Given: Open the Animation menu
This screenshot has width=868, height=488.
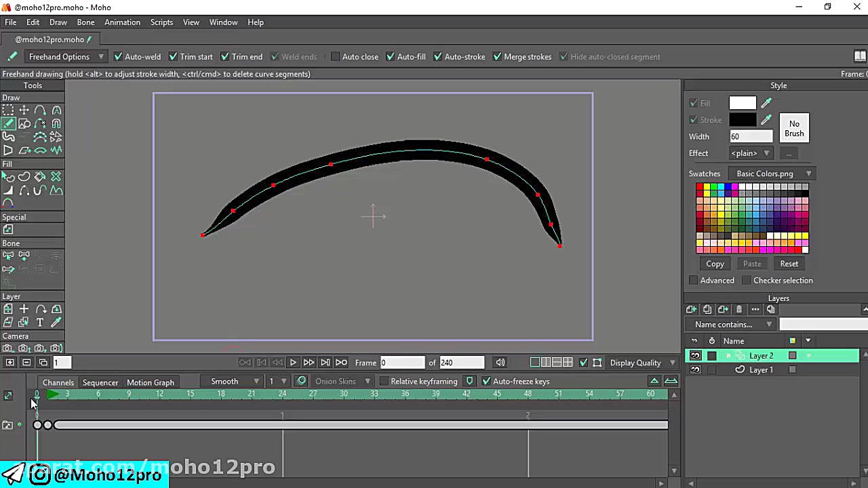Looking at the screenshot, I should click(122, 22).
